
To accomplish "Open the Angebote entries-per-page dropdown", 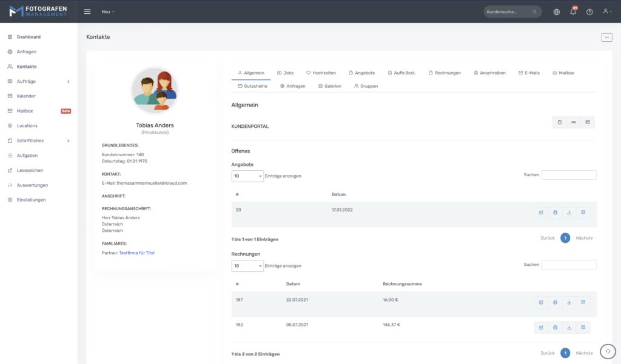I will coord(247,176).
